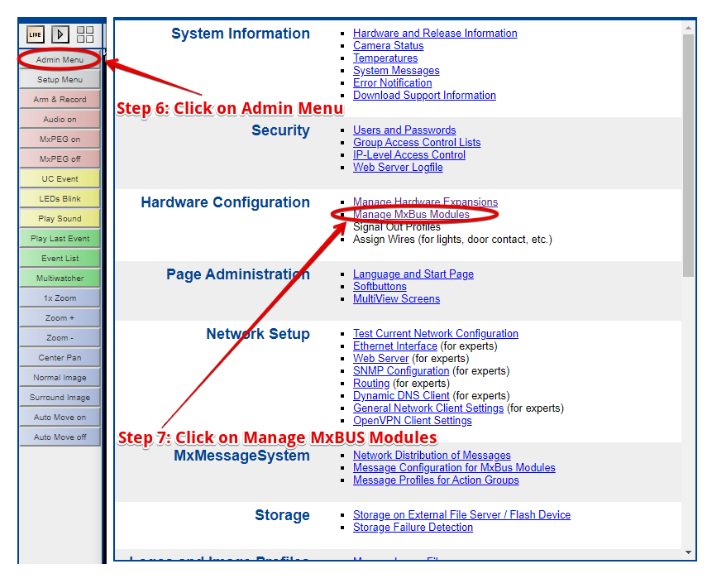
Task: Open the Users and Passwords link
Action: 404,130
